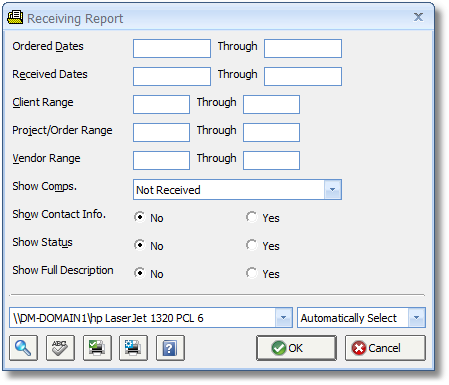Click the Vendor Range label
The image size is (449, 385).
coord(46,158)
